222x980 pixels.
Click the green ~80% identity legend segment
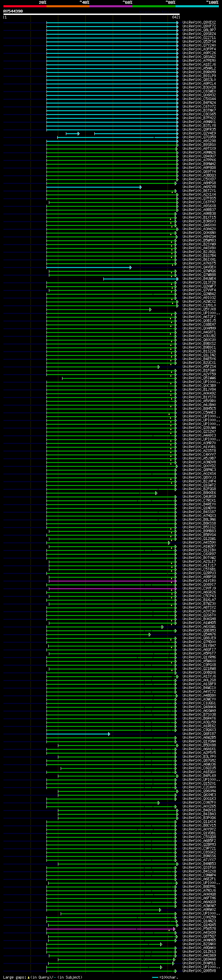click(x=154, y=6)
